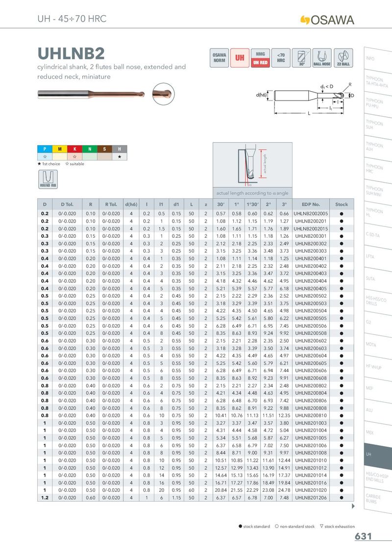The height and width of the screenshot is (555, 392).
Task: Open the TYPHOON HL side tab
Action: (378, 213)
